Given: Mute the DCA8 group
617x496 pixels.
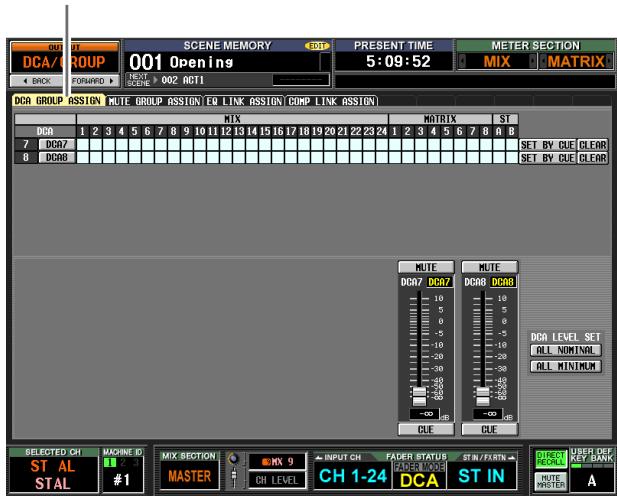Looking at the screenshot, I should (490, 267).
